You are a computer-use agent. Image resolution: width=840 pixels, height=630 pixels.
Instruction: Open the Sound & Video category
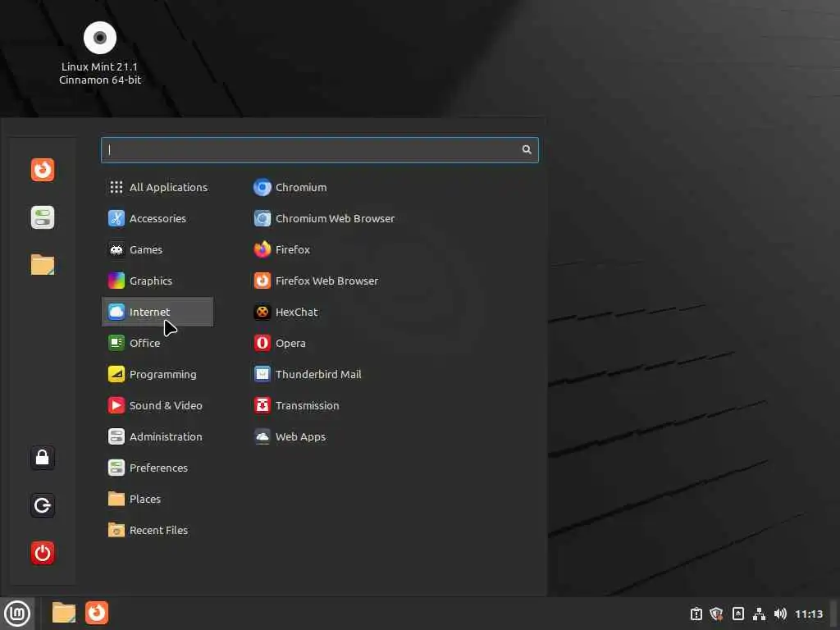pos(157,405)
